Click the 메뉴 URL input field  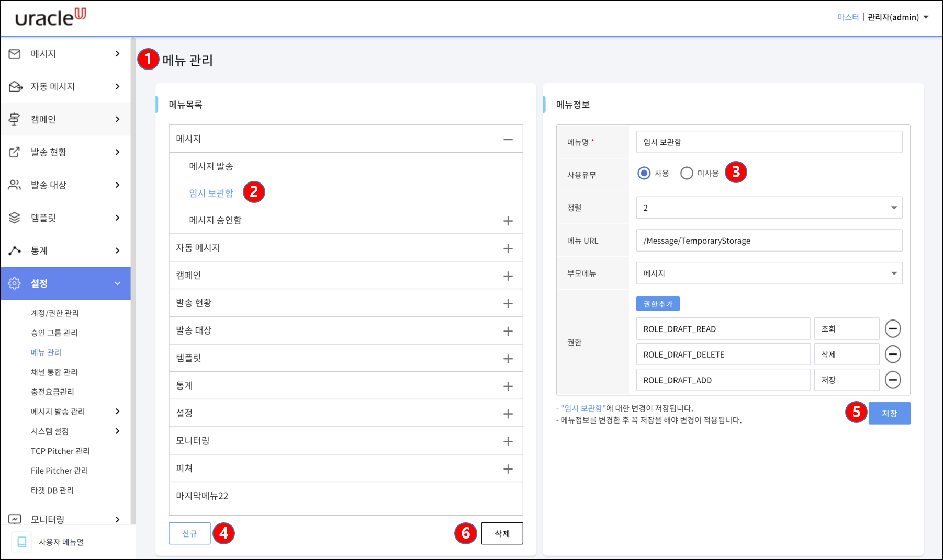(x=769, y=241)
